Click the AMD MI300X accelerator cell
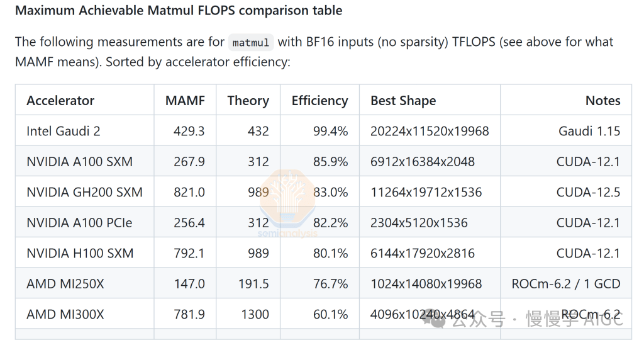This screenshot has width=644, height=345. [x=65, y=314]
